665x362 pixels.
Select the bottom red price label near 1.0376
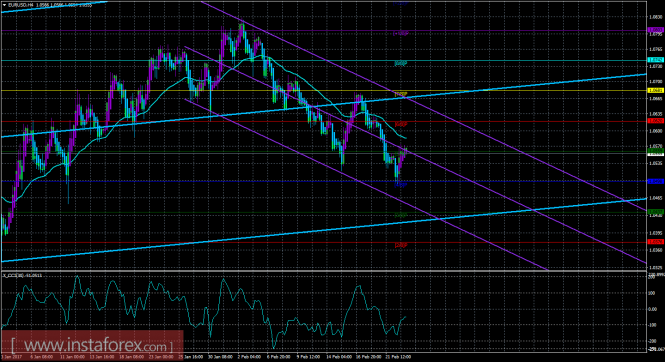[x=656, y=242]
